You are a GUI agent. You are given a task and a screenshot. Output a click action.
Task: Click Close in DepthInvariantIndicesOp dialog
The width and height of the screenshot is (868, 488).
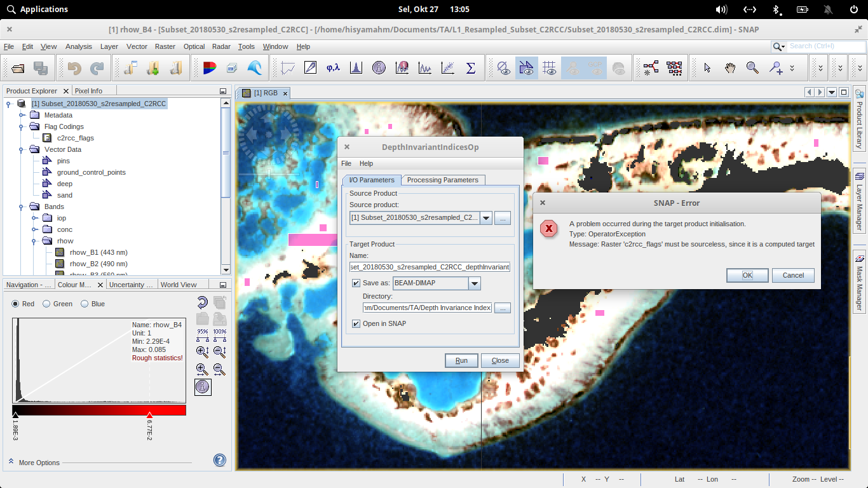(500, 360)
